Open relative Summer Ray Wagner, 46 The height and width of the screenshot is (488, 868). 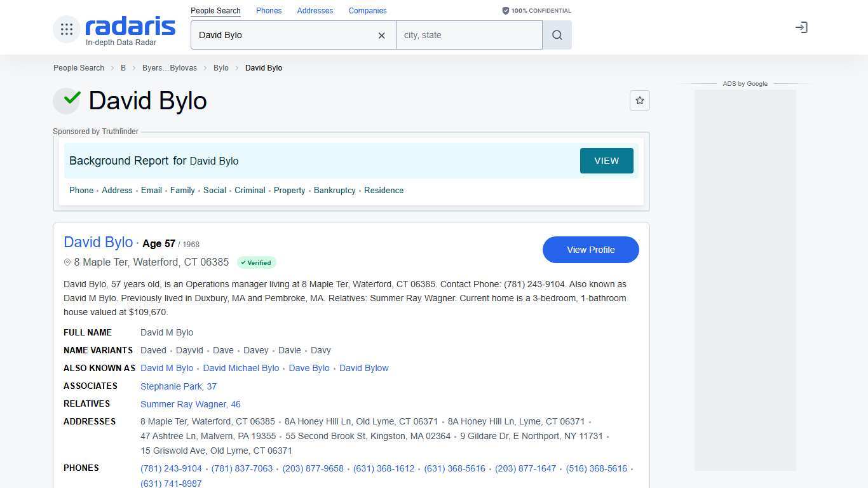[x=191, y=404]
